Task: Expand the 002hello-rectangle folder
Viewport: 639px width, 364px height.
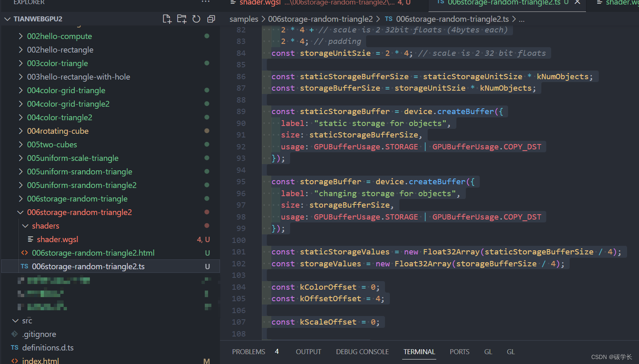Action: click(21, 50)
